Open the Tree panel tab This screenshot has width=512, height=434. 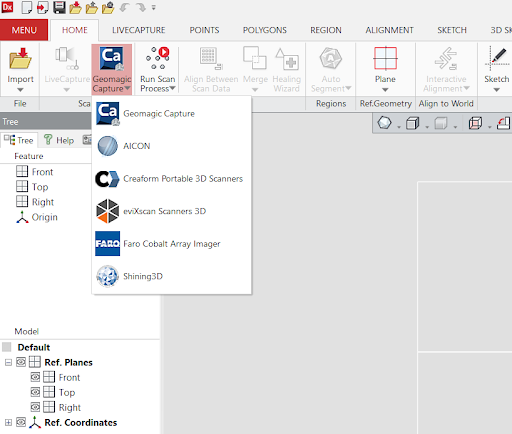19,140
